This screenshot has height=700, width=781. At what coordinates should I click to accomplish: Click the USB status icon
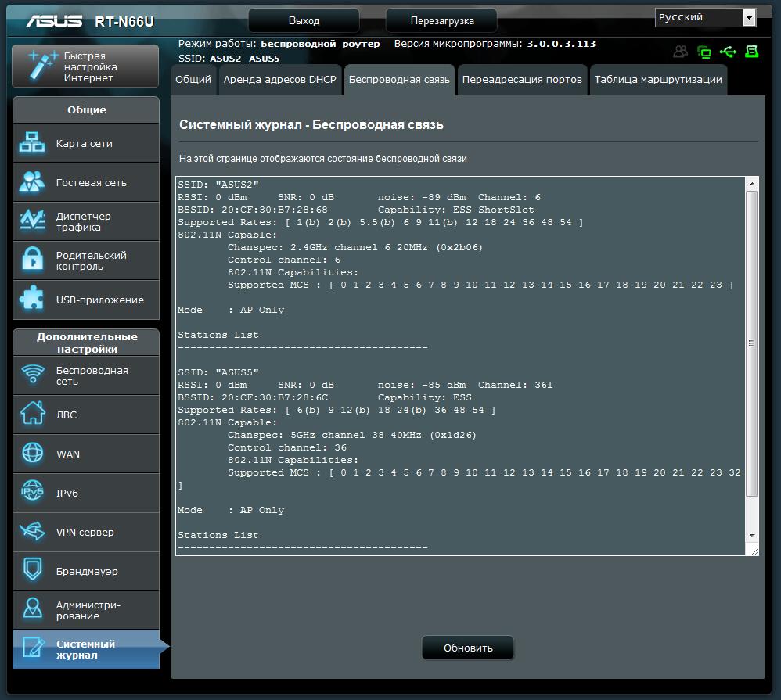click(729, 52)
